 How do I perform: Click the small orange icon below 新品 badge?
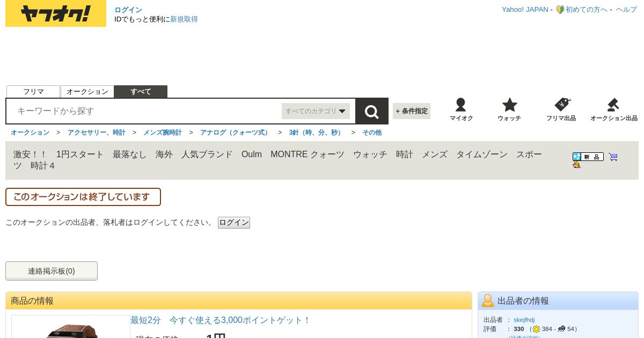(x=577, y=165)
